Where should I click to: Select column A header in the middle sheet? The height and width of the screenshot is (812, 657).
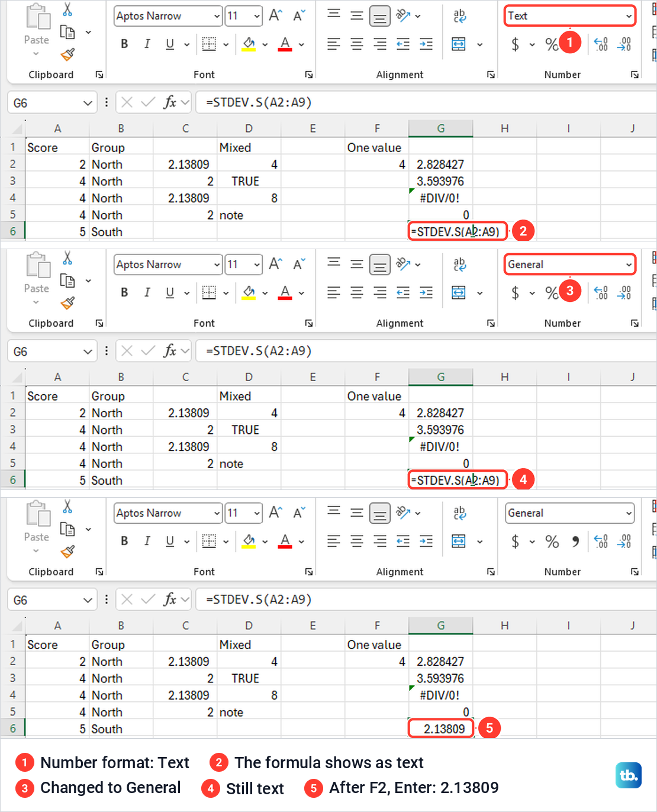point(57,377)
